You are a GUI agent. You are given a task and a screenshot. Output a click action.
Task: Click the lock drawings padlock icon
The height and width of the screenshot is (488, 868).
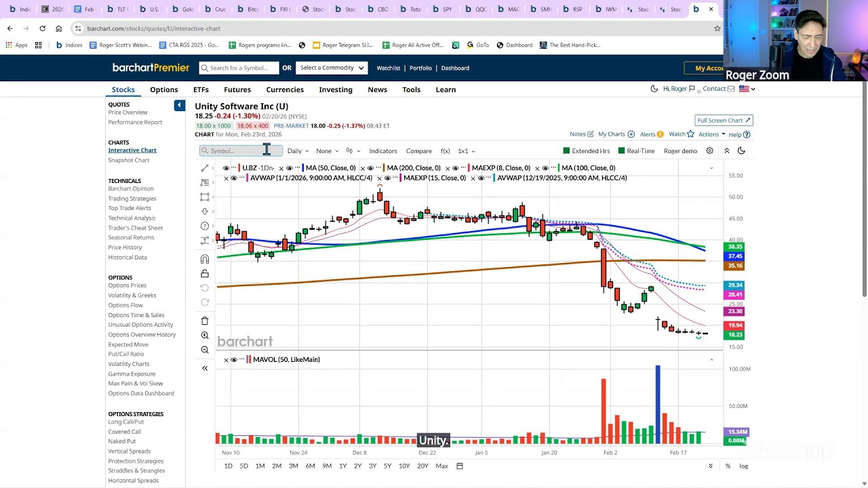(205, 273)
